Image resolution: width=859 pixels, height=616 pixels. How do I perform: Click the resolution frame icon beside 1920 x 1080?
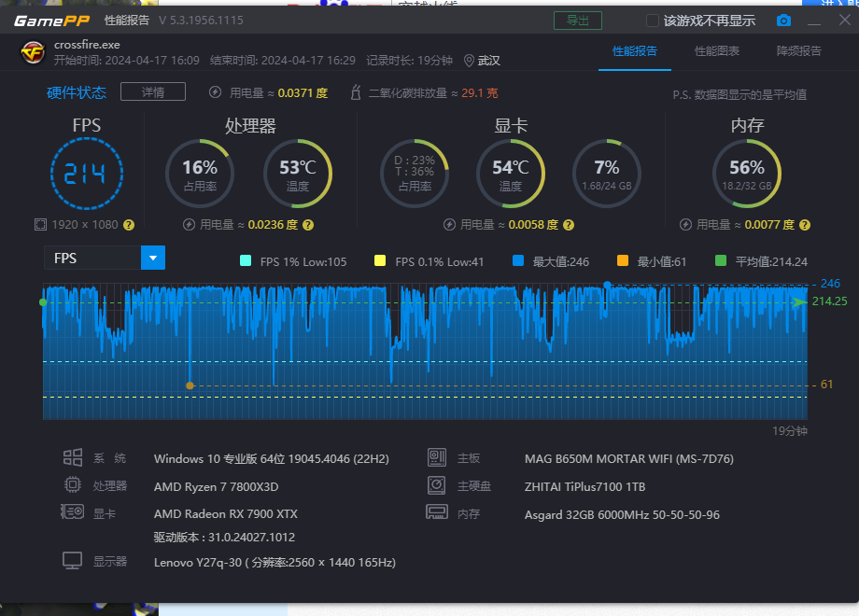40,225
